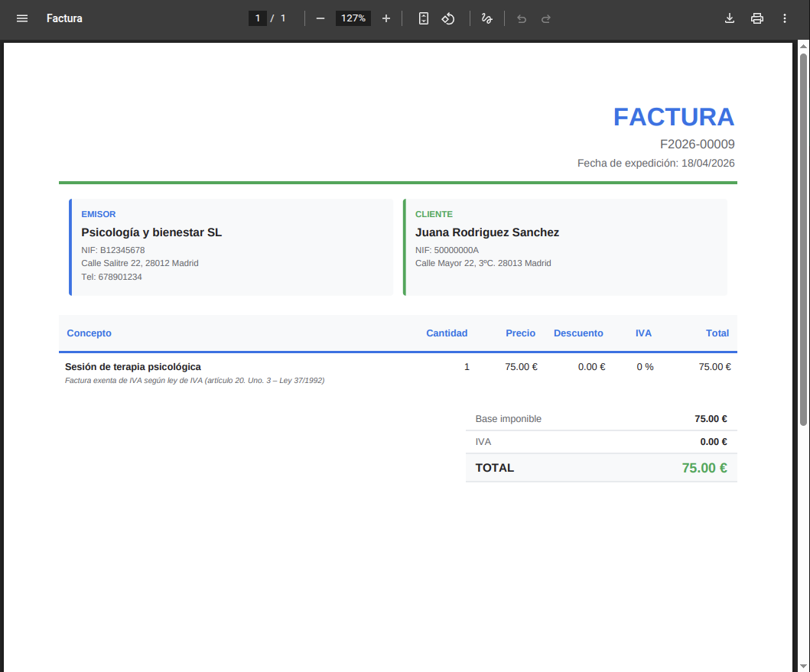The width and height of the screenshot is (810, 672).
Task: Open the more options three-dot menu
Action: [785, 18]
